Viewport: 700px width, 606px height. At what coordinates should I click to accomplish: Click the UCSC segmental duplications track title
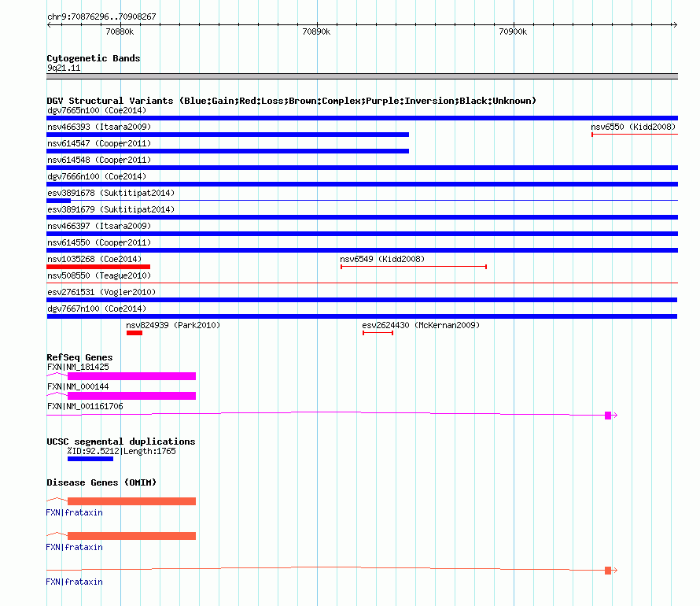pos(121,442)
